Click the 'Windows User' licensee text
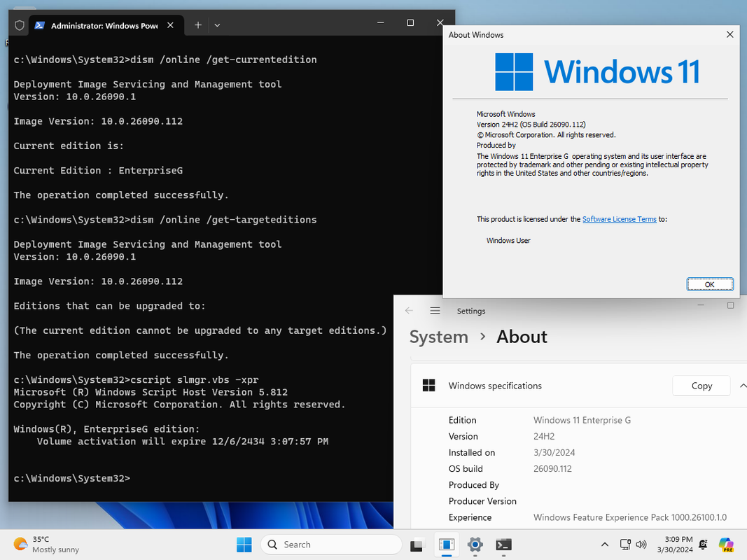 [x=508, y=241]
